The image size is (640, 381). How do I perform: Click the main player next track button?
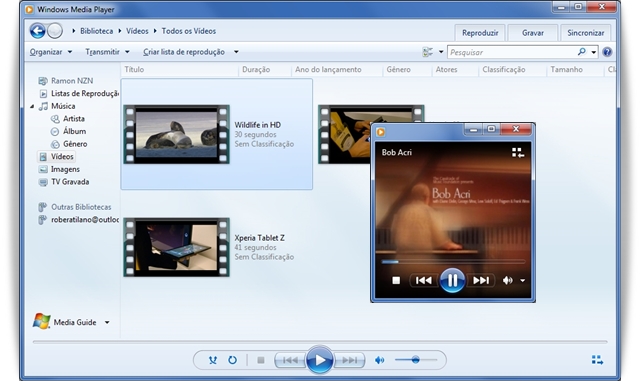pyautogui.click(x=349, y=360)
